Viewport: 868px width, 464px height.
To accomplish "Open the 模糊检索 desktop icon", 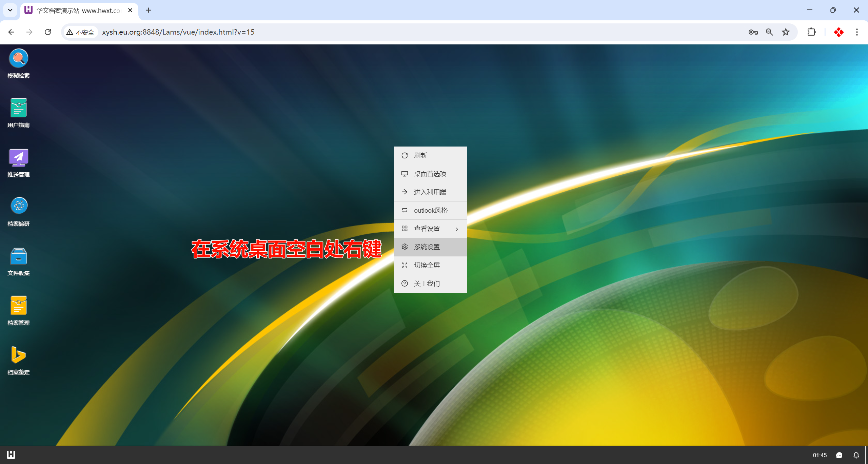I will 19,59.
